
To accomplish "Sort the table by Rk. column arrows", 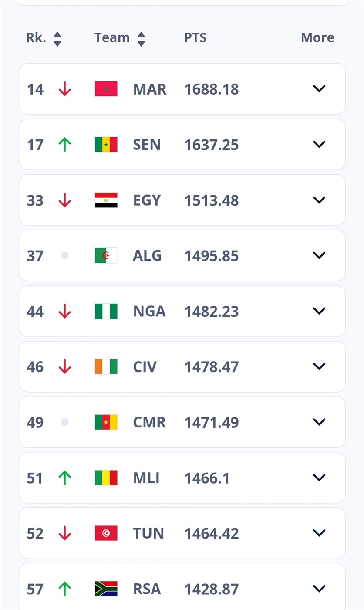I will (x=57, y=38).
